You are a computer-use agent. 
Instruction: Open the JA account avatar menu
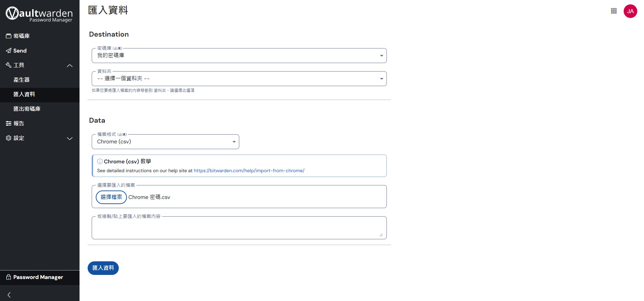click(x=630, y=11)
